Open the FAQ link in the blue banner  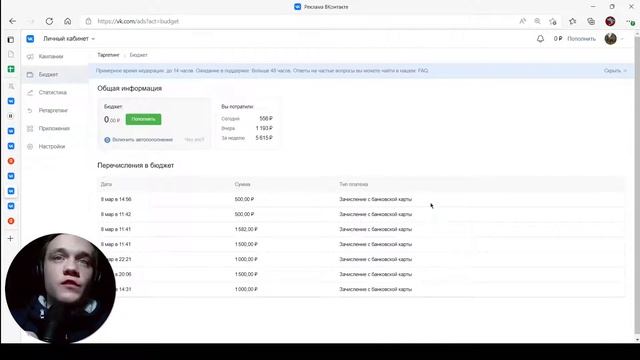tap(423, 71)
